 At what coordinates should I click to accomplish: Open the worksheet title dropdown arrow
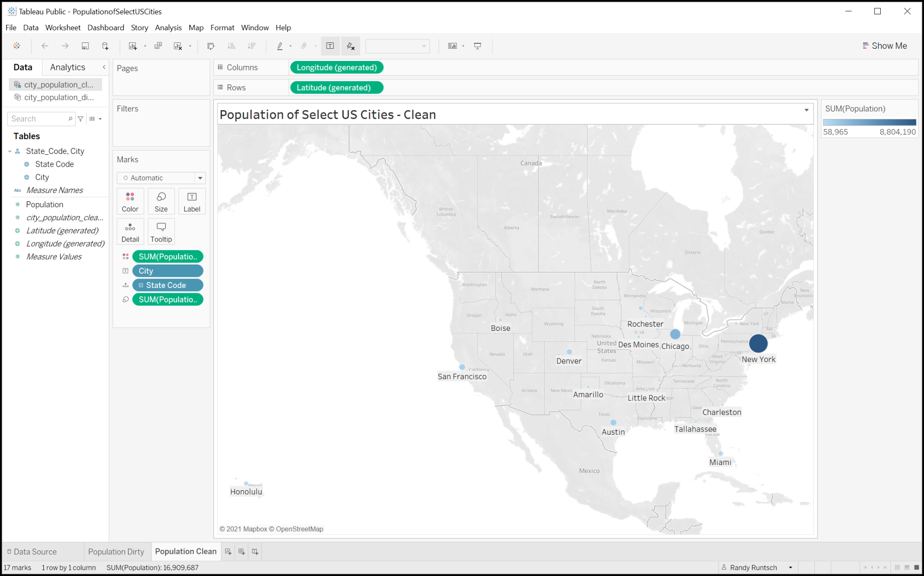tap(807, 110)
